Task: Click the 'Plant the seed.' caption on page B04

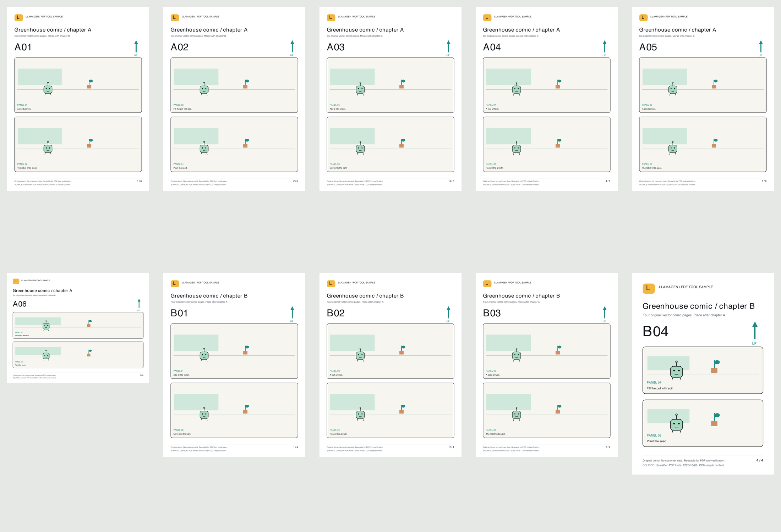Action: 657,441
